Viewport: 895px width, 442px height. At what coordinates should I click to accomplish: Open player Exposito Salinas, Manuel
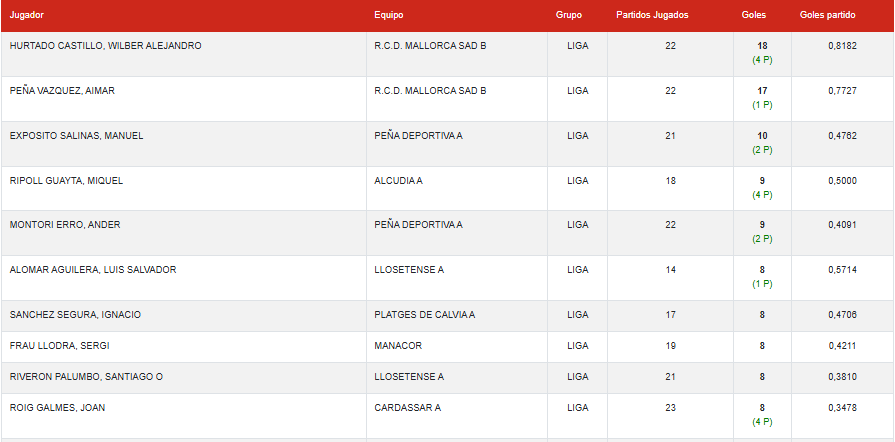(x=73, y=135)
